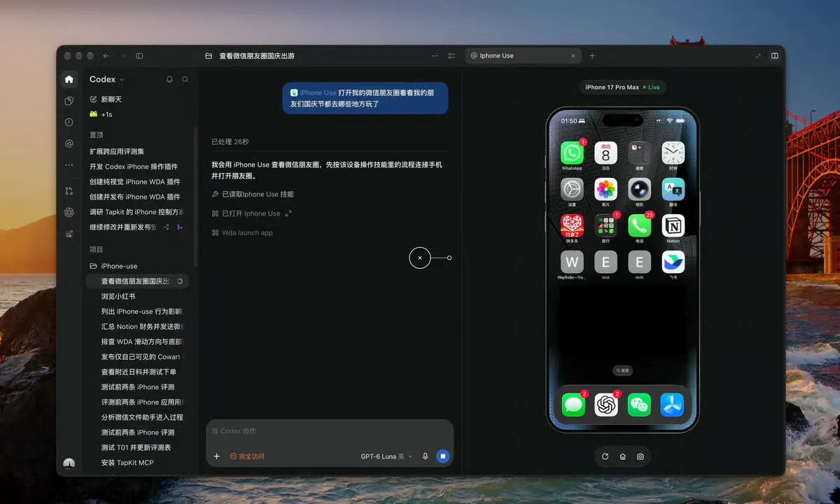Click the pull request branch icon in the rail

pyautogui.click(x=69, y=190)
